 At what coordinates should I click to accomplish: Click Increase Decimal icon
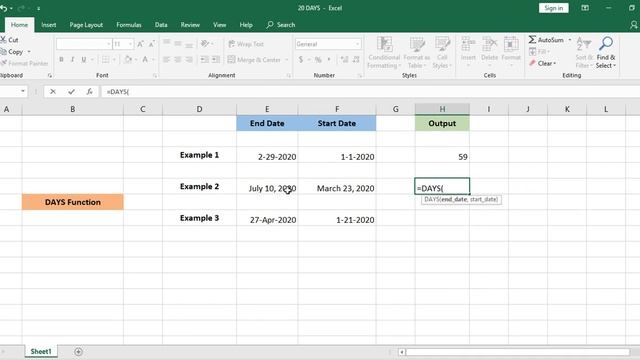pos(344,60)
